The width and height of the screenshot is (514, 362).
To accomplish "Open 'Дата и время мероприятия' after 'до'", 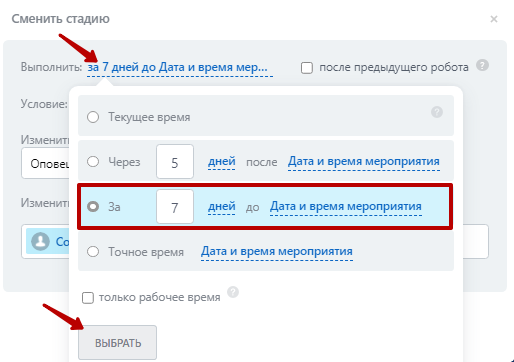I will point(346,207).
